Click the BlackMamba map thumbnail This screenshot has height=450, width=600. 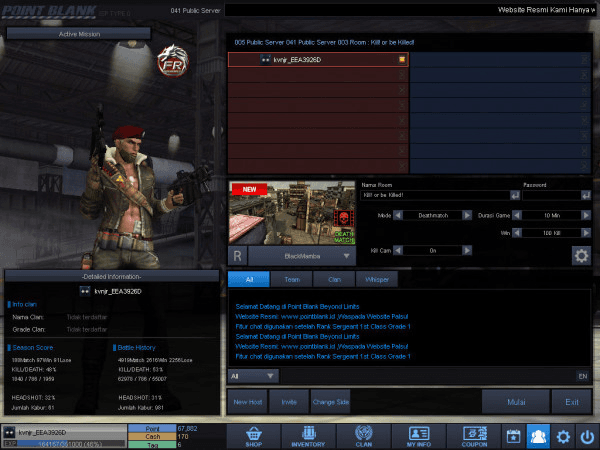tap(292, 213)
